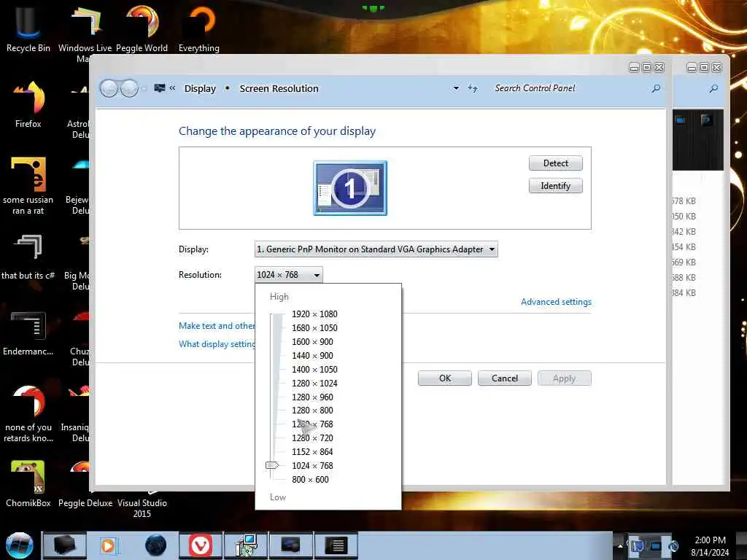Viewport: 747px width, 560px height.
Task: Click the Apply button
Action: (x=565, y=378)
